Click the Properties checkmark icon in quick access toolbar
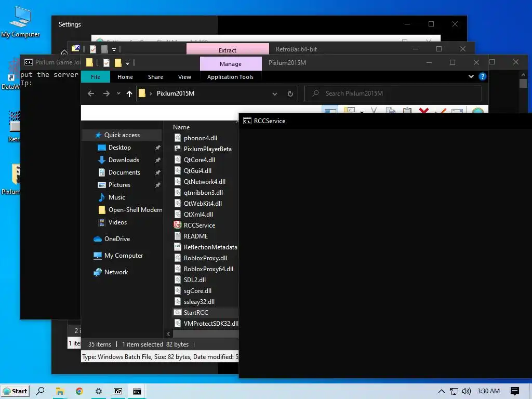Viewport: 532px width, 399px height. coord(106,63)
